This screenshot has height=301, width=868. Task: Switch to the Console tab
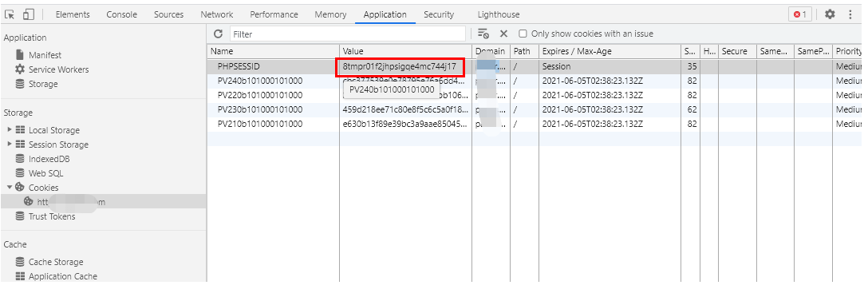pyautogui.click(x=122, y=14)
